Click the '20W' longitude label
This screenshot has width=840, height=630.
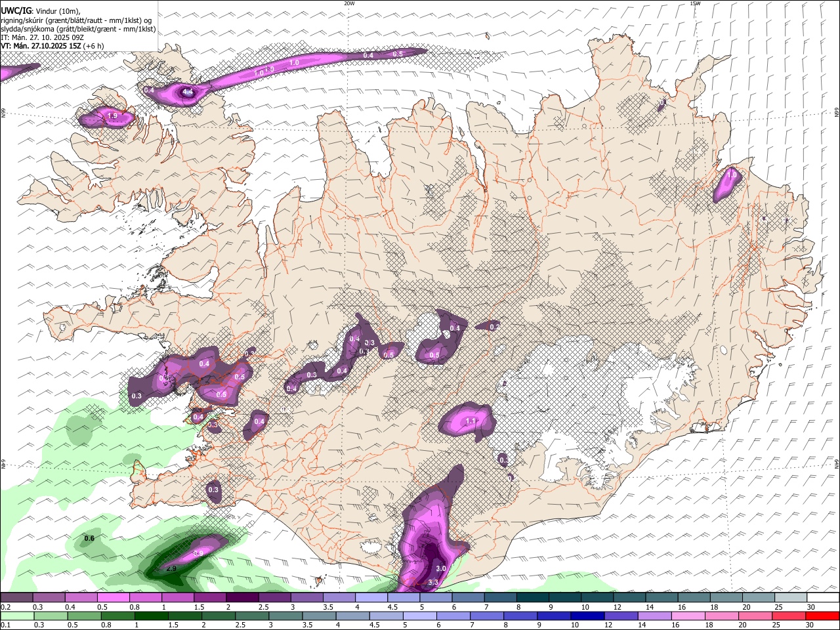point(349,3)
